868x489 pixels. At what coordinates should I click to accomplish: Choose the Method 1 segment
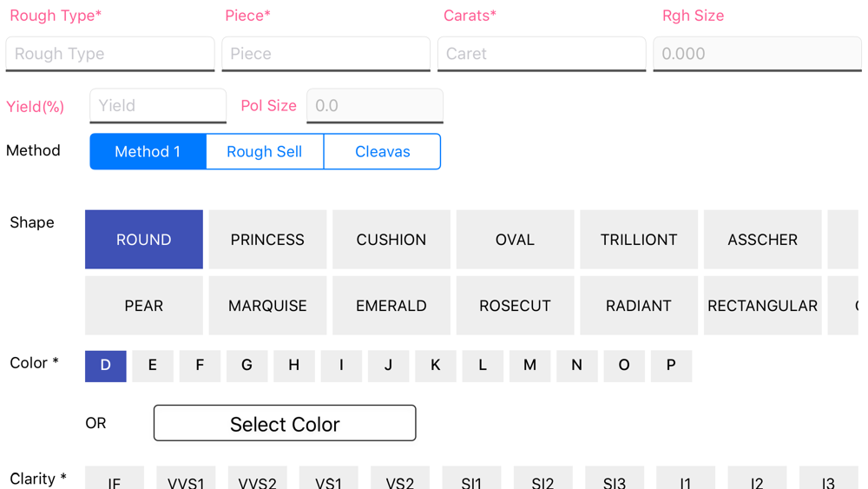(148, 151)
